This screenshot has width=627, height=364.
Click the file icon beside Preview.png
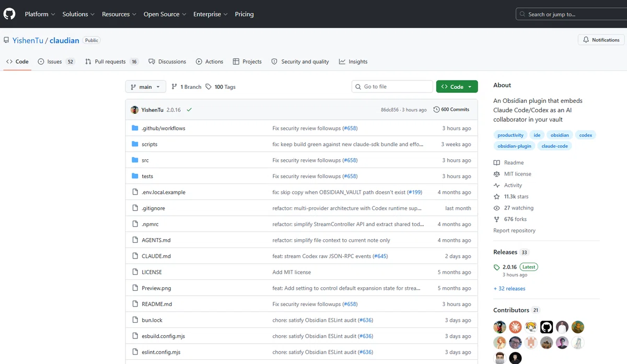[135, 288]
